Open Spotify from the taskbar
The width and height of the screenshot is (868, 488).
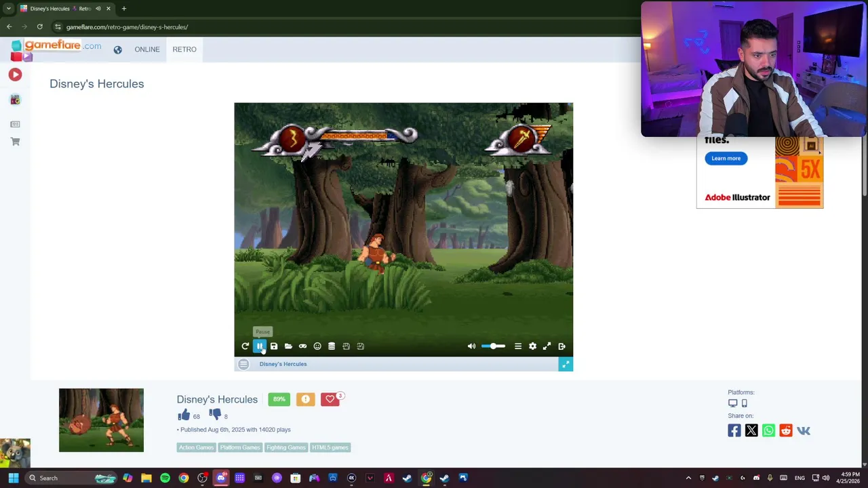(165, 478)
